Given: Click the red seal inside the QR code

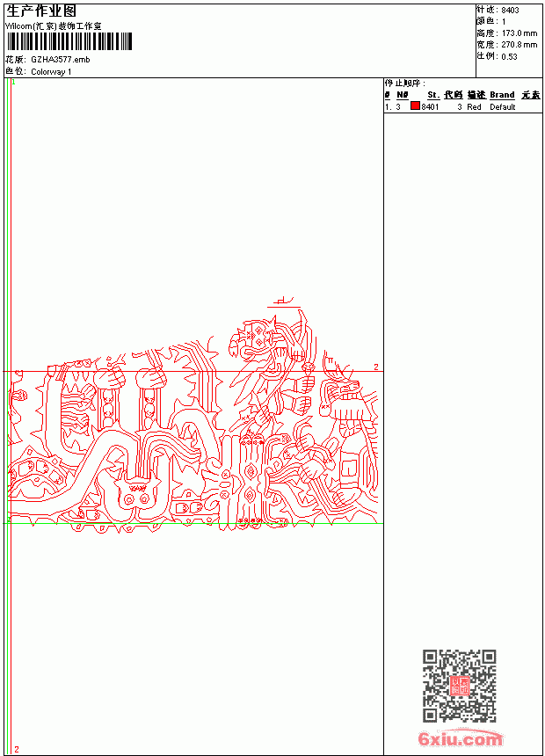Looking at the screenshot, I should pos(460,686).
